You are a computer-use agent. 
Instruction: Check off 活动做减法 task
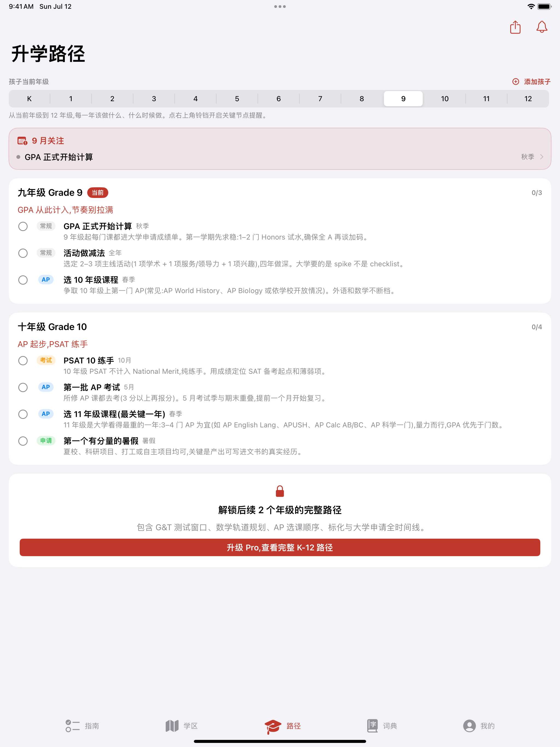(x=23, y=253)
